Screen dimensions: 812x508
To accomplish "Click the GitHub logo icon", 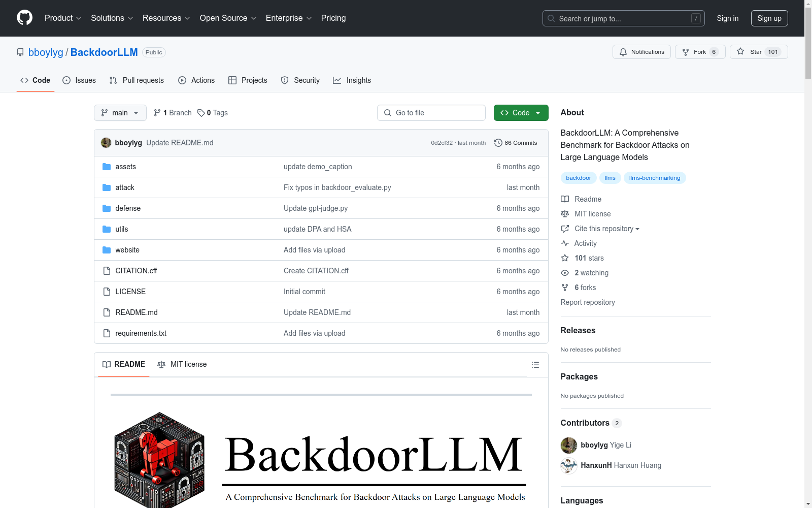I will [x=24, y=18].
